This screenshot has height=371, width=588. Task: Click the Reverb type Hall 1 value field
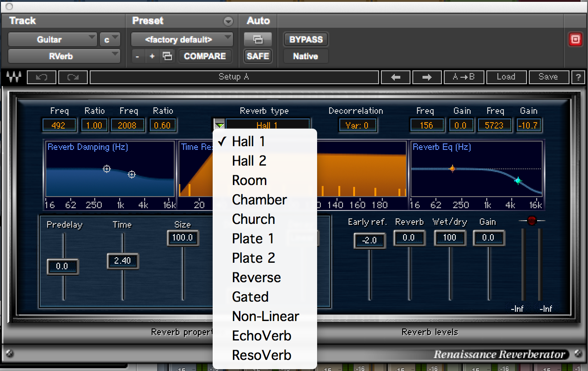pyautogui.click(x=268, y=125)
